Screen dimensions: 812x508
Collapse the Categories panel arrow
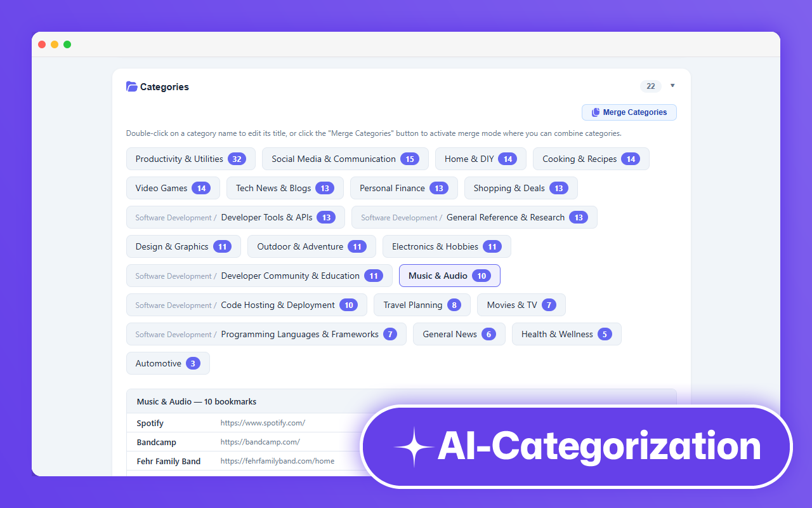click(672, 86)
